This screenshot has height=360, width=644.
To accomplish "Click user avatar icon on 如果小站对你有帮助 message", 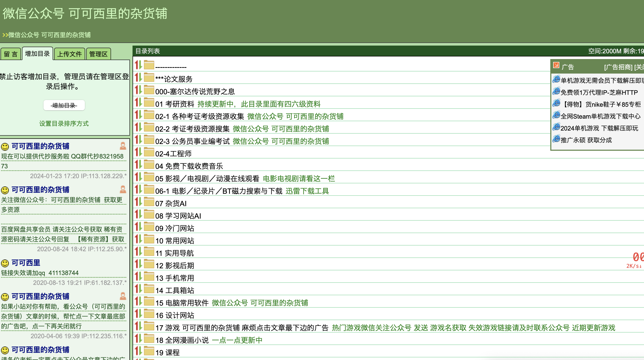I will (123, 296).
